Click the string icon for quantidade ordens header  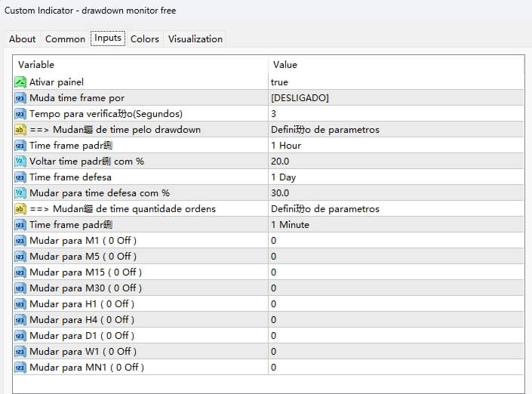[x=20, y=209]
